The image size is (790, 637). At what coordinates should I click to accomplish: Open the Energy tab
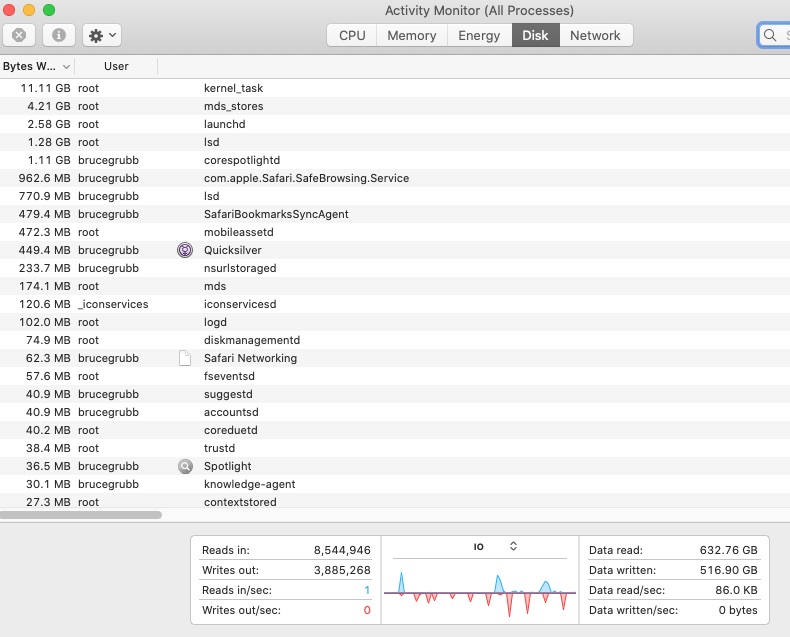click(479, 35)
